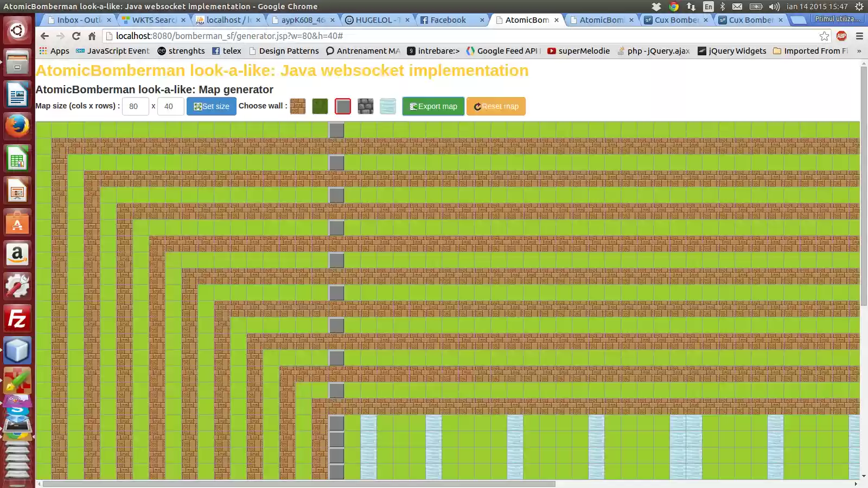This screenshot has width=868, height=488.
Task: Click the reload page button
Action: pyautogui.click(x=75, y=36)
